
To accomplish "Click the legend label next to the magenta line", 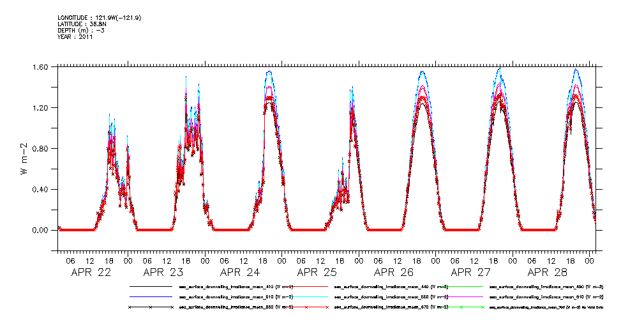I will [546, 296].
